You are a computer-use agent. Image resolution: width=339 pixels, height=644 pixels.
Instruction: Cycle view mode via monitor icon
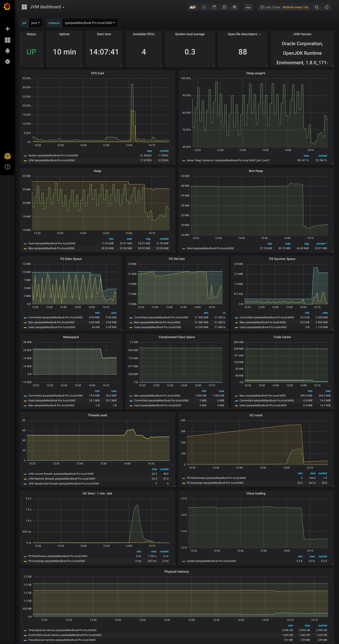point(248,7)
